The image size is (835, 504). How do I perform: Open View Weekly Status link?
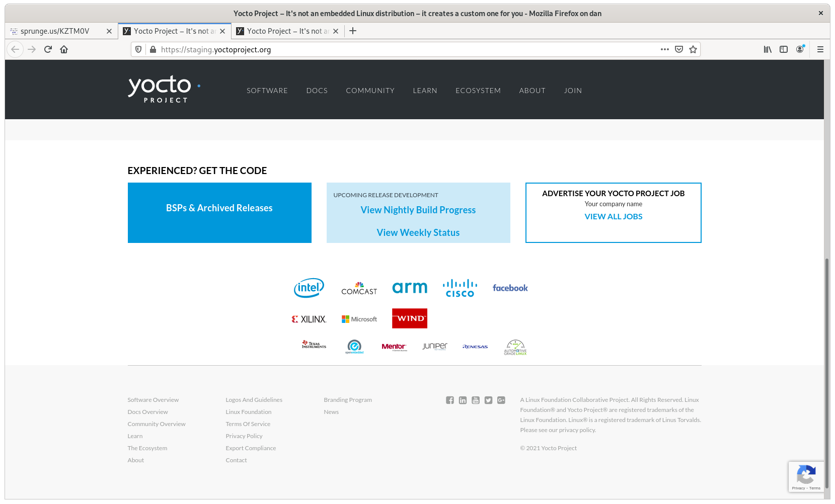click(418, 232)
